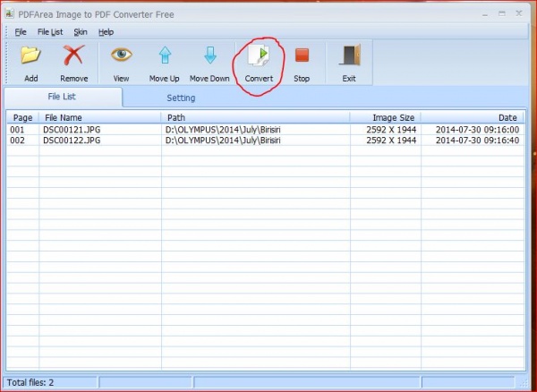Sort by the Path column header
Screen dimensions: 537x392
pos(255,118)
